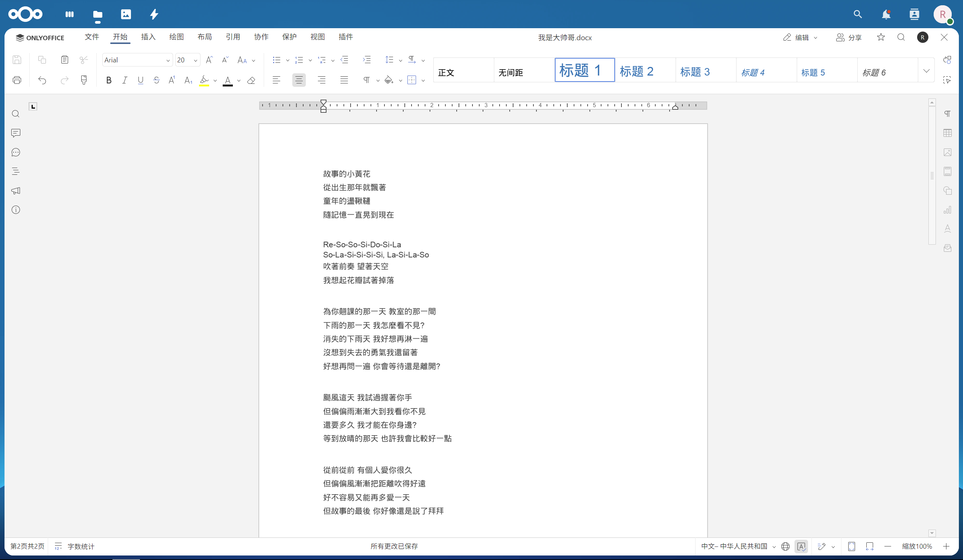The height and width of the screenshot is (560, 963).
Task: Click the Increase indent icon
Action: click(366, 60)
